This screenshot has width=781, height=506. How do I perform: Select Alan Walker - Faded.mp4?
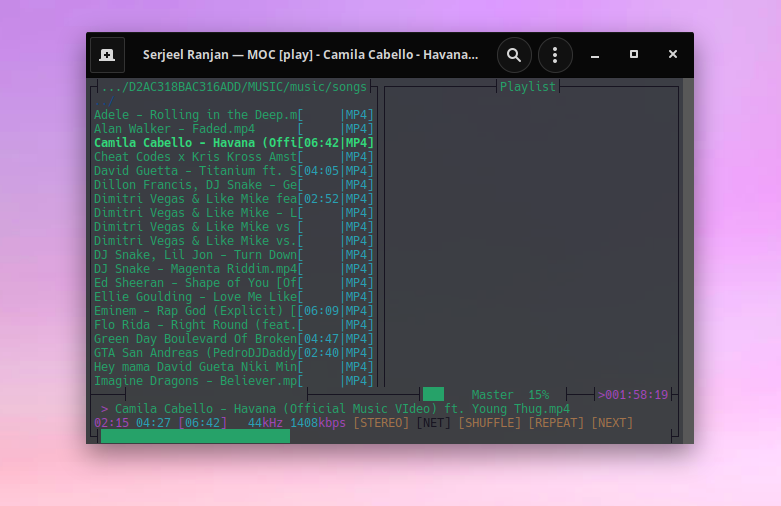pos(234,129)
